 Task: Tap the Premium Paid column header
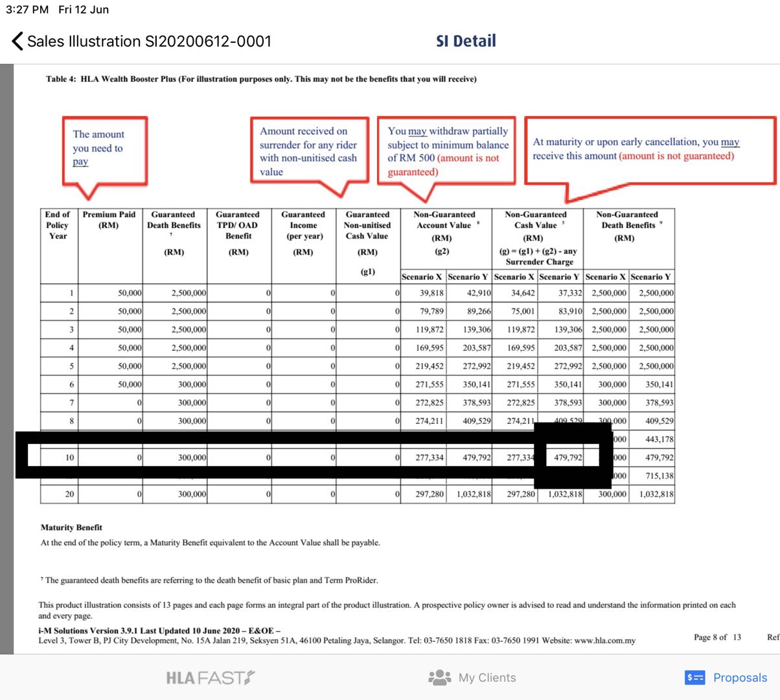pyautogui.click(x=109, y=220)
